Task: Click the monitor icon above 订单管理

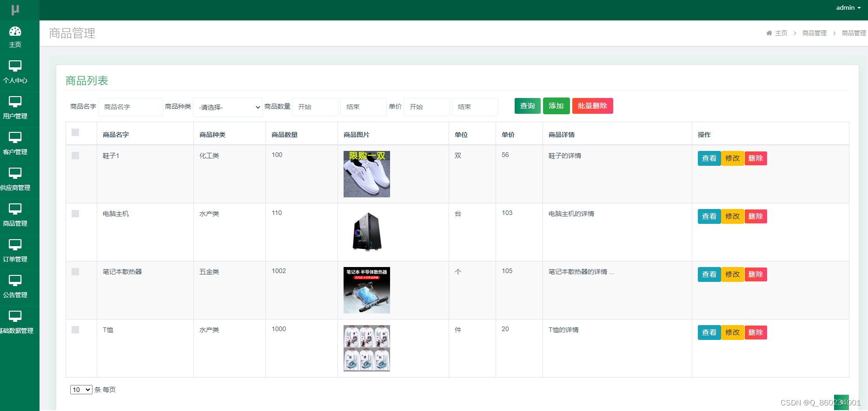Action: (15, 245)
